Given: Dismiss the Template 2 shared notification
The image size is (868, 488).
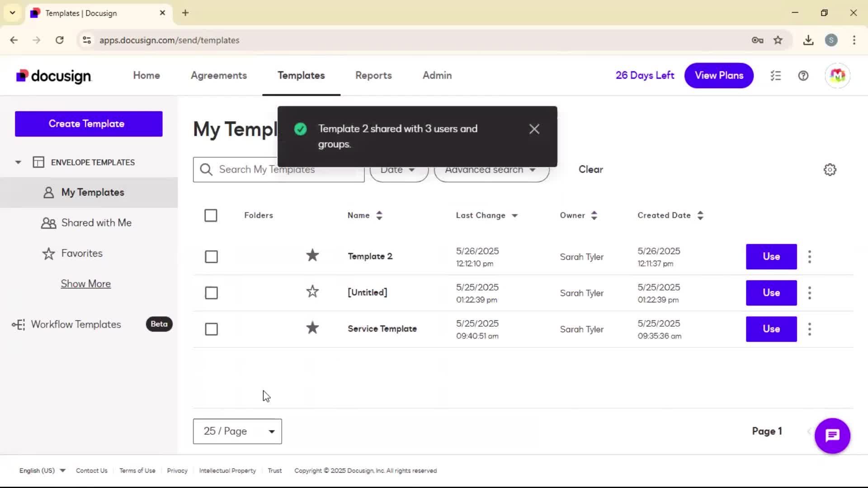Looking at the screenshot, I should (534, 129).
